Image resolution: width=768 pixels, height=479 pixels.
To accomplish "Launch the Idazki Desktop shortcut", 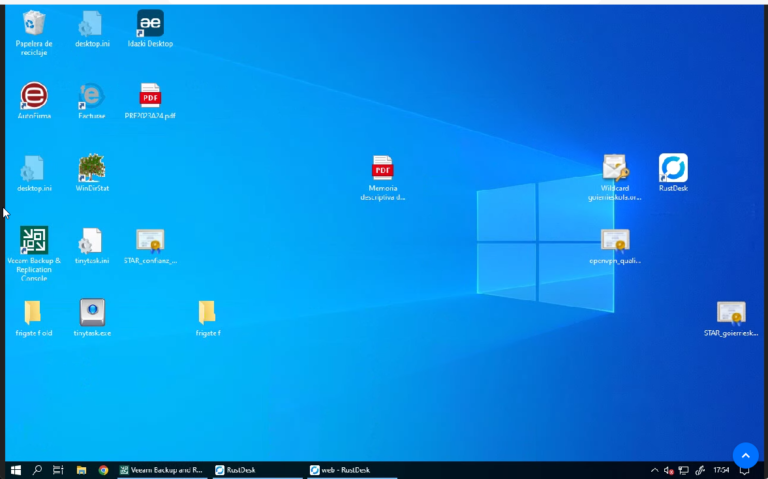I will tap(150, 24).
